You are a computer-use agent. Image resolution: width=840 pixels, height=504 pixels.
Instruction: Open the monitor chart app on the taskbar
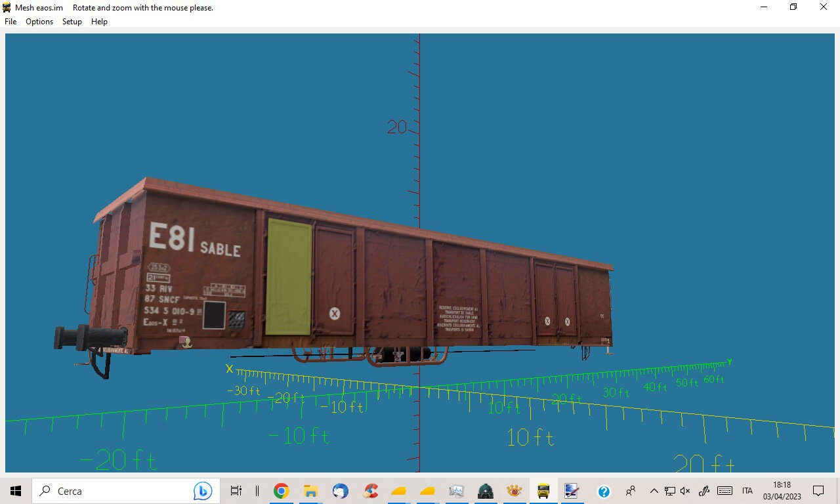(x=457, y=491)
